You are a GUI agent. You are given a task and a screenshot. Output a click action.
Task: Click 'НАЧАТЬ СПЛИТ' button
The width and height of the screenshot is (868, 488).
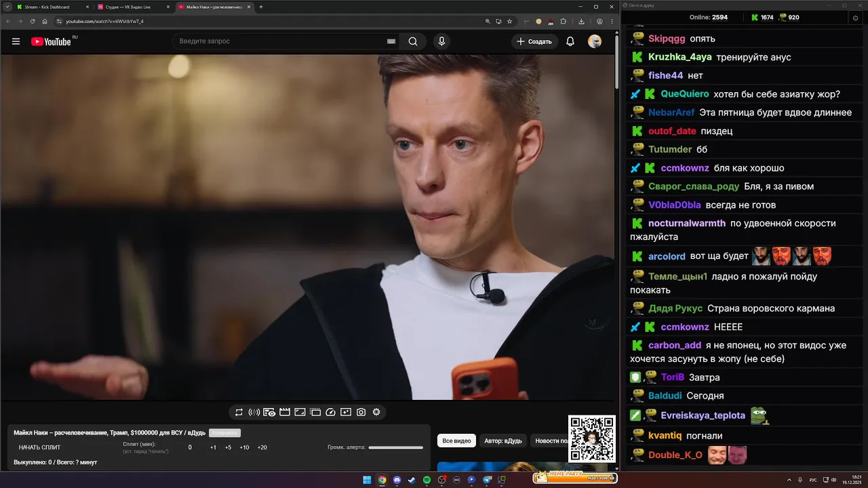coord(39,447)
